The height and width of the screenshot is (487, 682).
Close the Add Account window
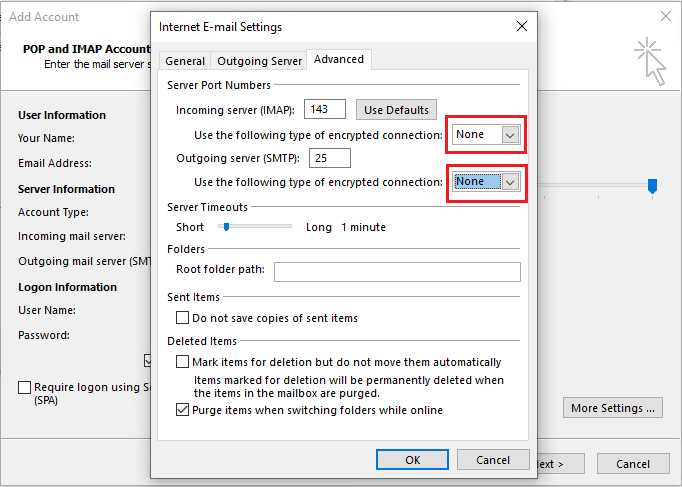[666, 17]
